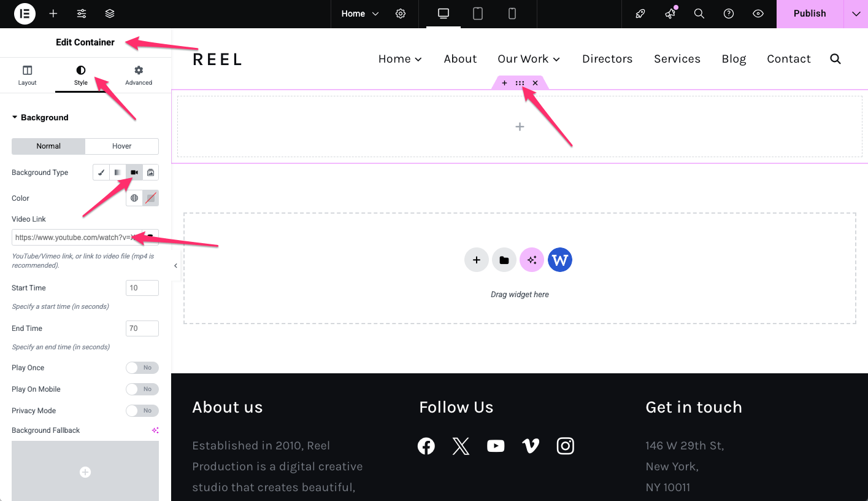Switch to the Advanced tab
Screen dimensions: 868x501
click(x=139, y=76)
